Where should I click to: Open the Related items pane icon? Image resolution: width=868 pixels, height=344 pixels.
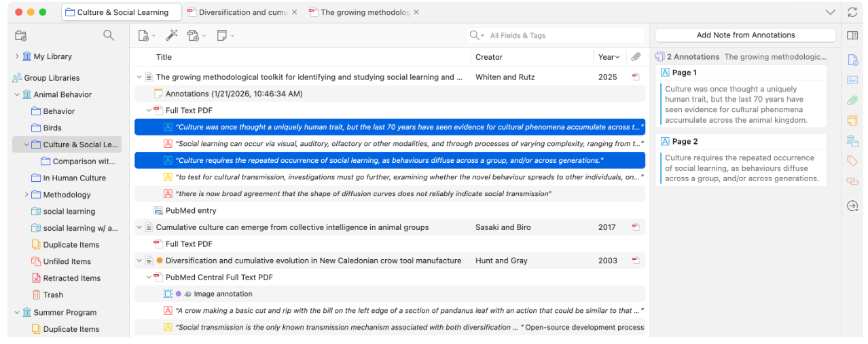(x=852, y=181)
